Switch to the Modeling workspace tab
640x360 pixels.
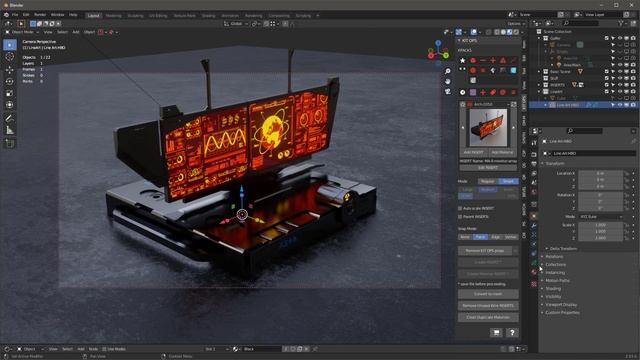pyautogui.click(x=113, y=16)
